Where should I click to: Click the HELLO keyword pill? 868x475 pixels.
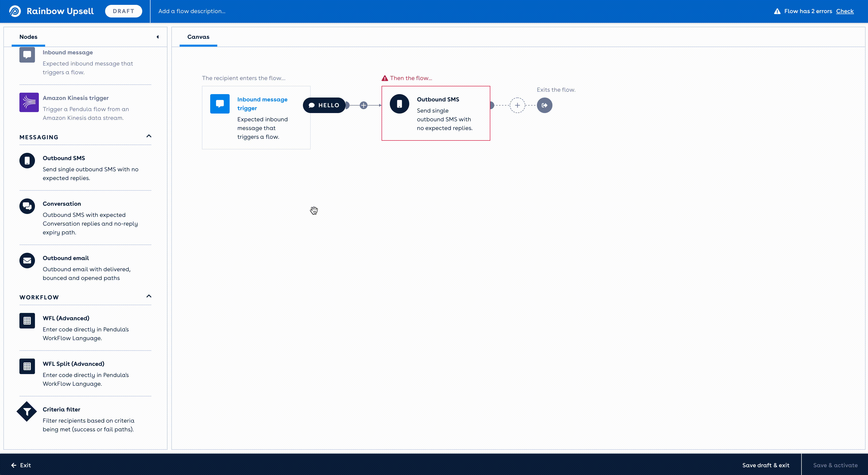[x=324, y=106]
